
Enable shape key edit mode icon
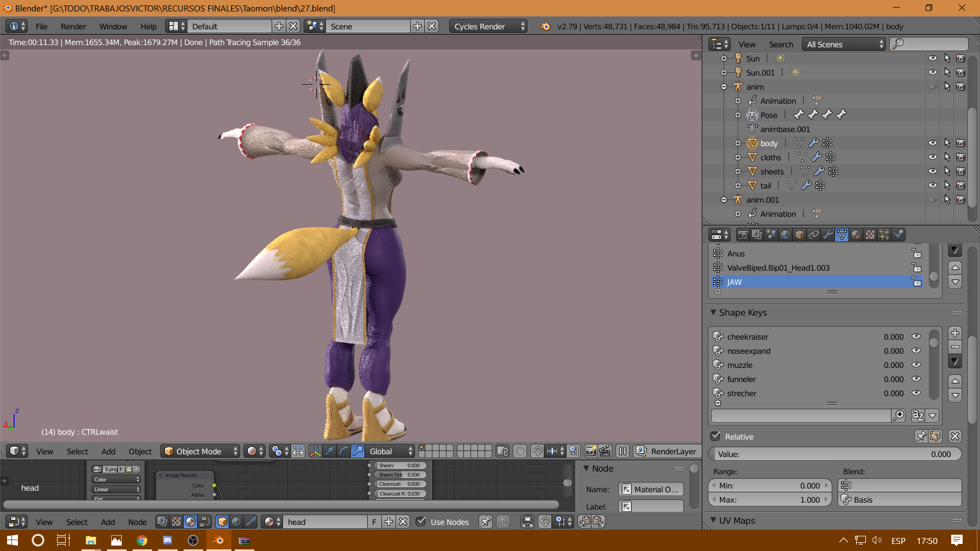tap(935, 436)
